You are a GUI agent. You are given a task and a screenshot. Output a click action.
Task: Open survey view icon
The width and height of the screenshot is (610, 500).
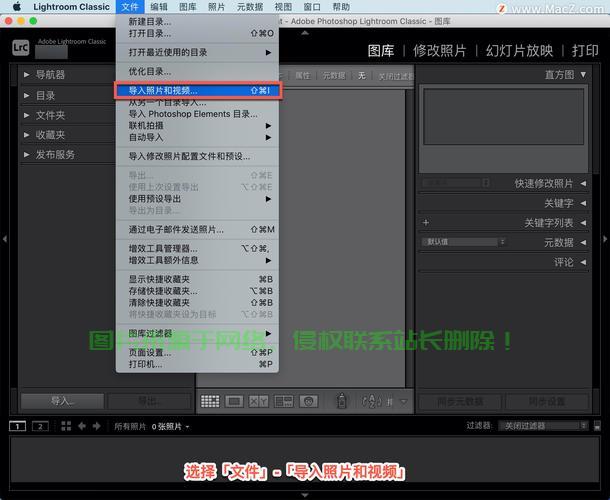coord(284,401)
